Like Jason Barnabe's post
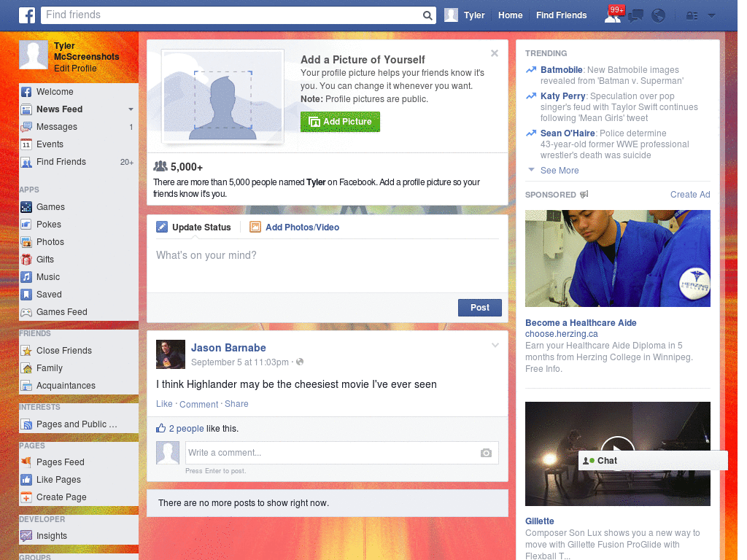This screenshot has width=747, height=560. pos(164,404)
